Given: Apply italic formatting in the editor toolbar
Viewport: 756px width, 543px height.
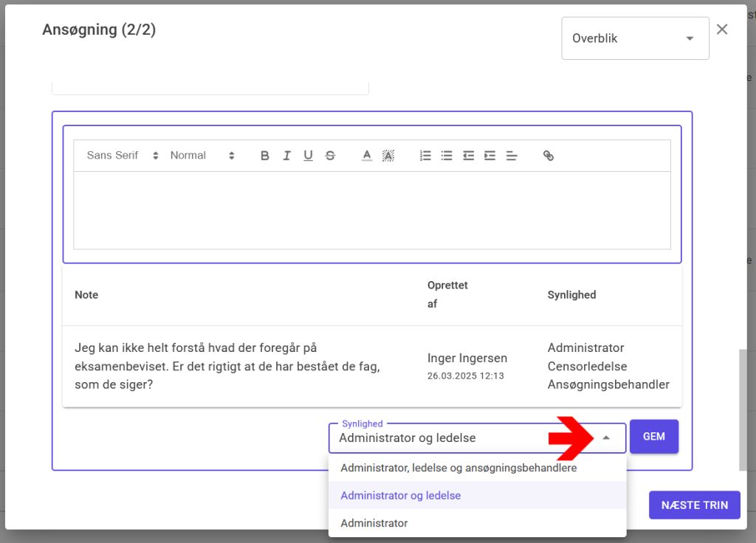Looking at the screenshot, I should (286, 156).
